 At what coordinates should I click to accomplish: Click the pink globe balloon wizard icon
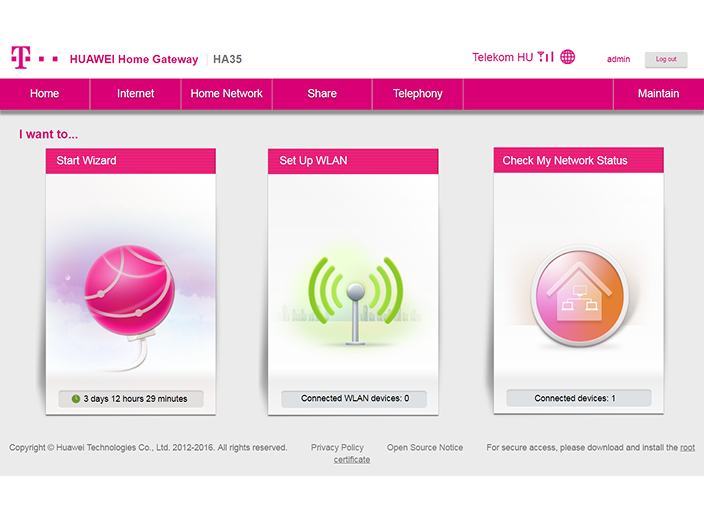(130, 290)
